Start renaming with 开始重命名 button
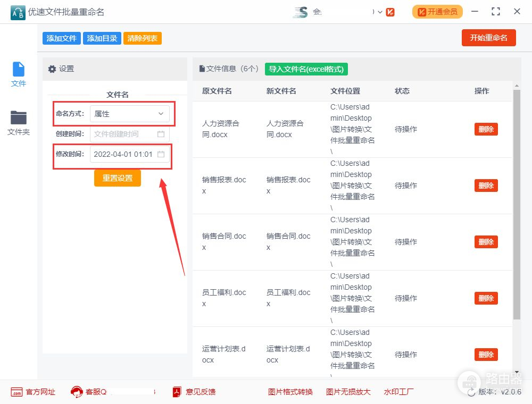 coord(488,38)
